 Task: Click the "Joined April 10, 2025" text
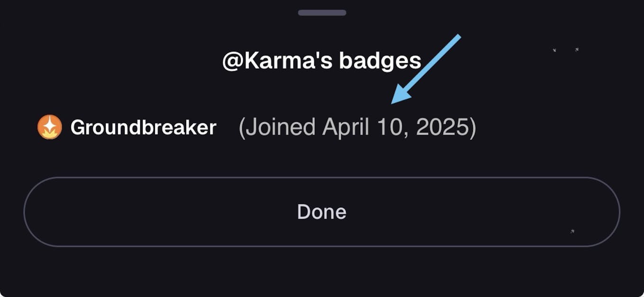click(x=357, y=128)
